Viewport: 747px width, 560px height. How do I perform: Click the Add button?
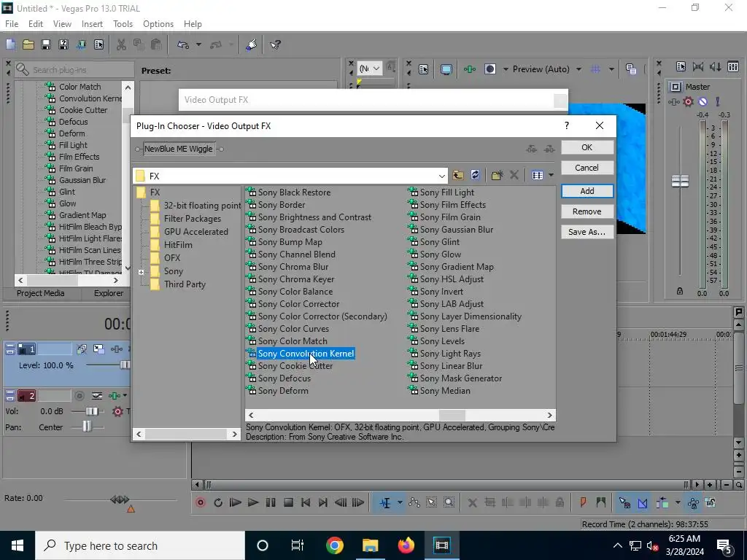click(587, 191)
